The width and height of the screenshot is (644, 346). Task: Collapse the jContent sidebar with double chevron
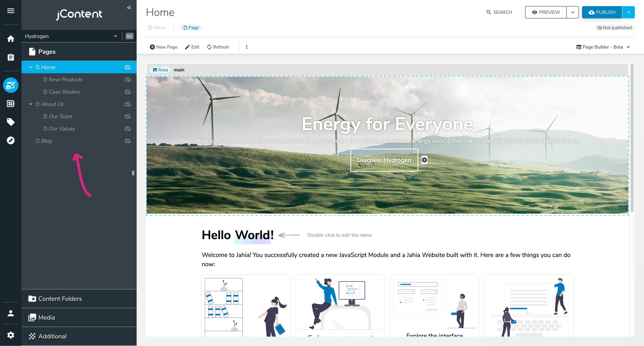[x=129, y=8]
